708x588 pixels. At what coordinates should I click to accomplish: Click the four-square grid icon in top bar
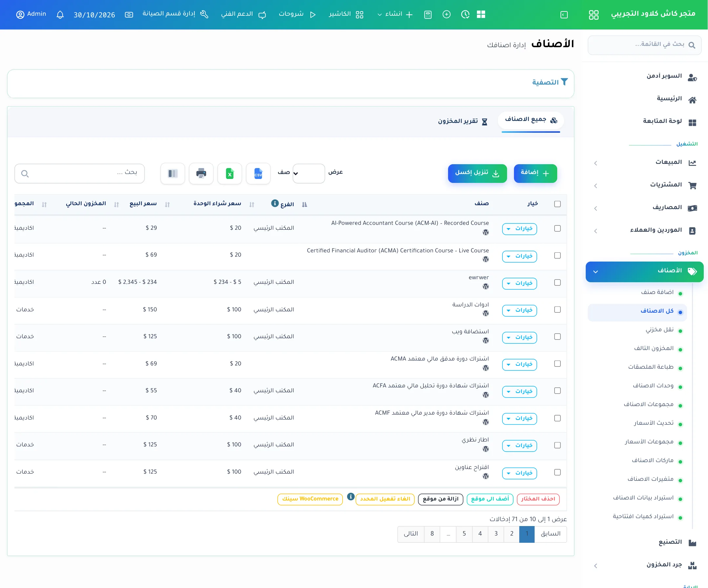(481, 14)
